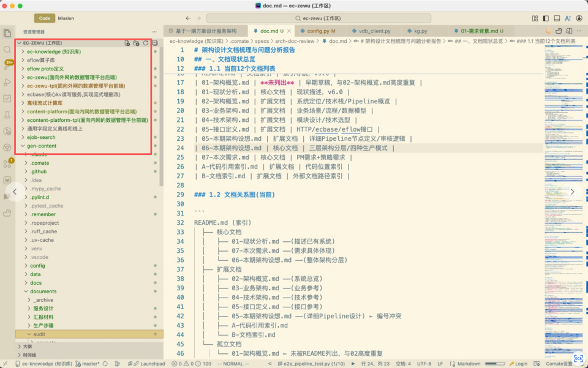The width and height of the screenshot is (588, 368).
Task: Collapse all folders in the explorer
Action: pyautogui.click(x=155, y=43)
